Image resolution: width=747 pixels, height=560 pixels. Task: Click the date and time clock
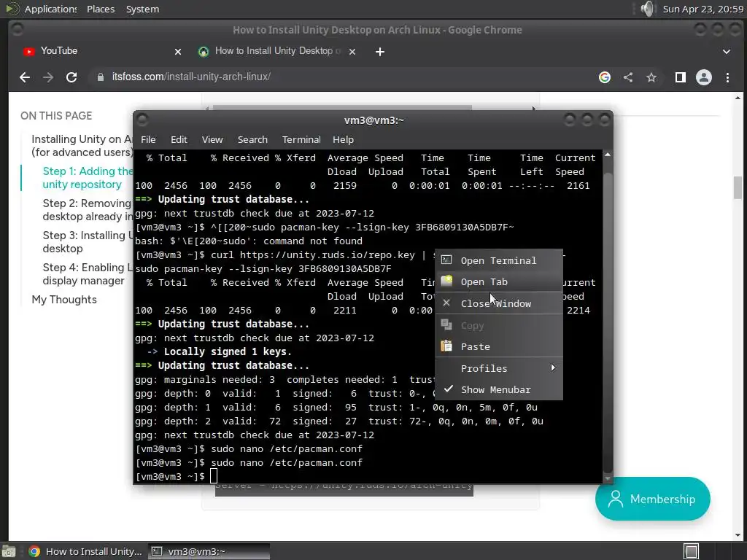click(x=703, y=9)
